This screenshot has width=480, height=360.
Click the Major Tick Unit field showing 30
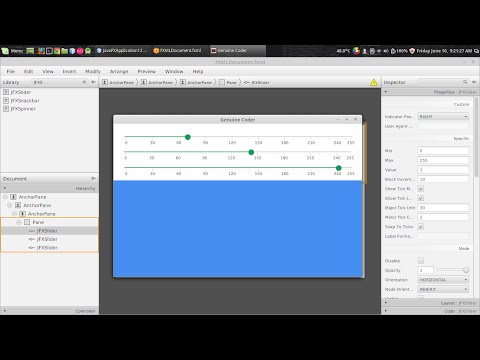(x=443, y=208)
